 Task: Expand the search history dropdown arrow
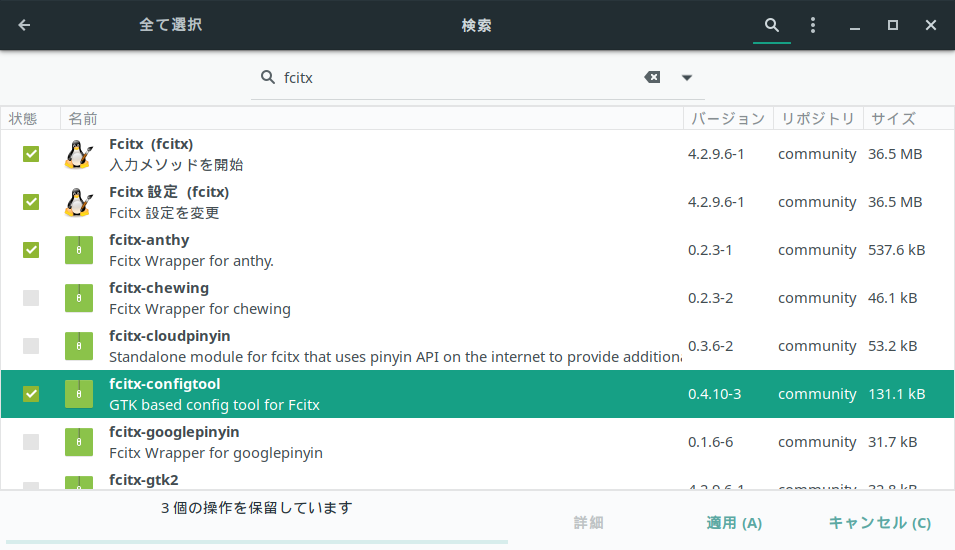coord(687,77)
